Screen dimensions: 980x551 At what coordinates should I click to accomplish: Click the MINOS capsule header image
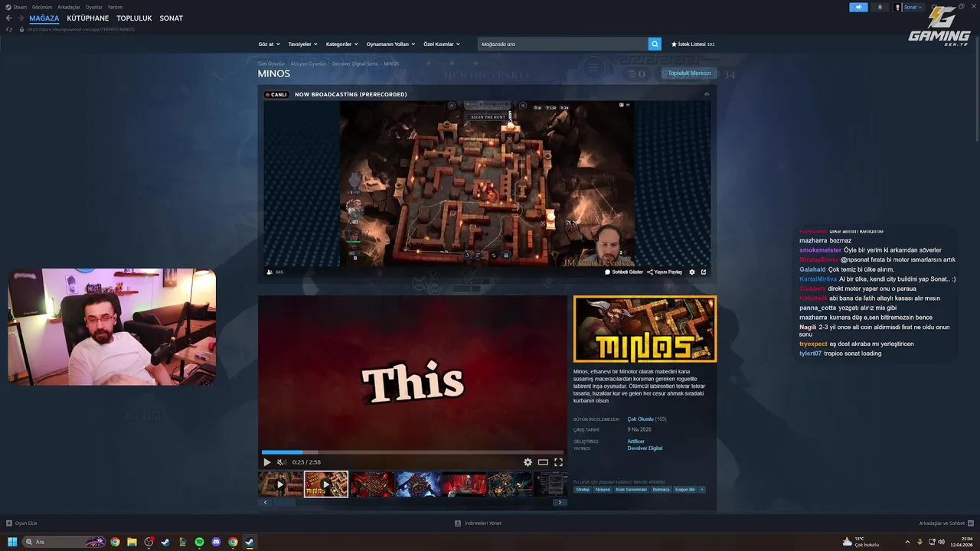(x=645, y=329)
